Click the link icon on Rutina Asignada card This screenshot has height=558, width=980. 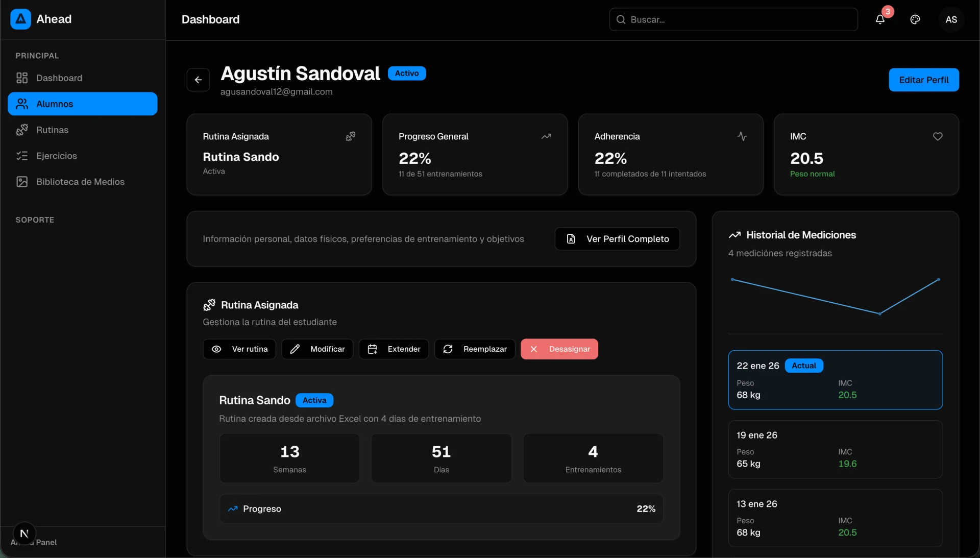351,136
